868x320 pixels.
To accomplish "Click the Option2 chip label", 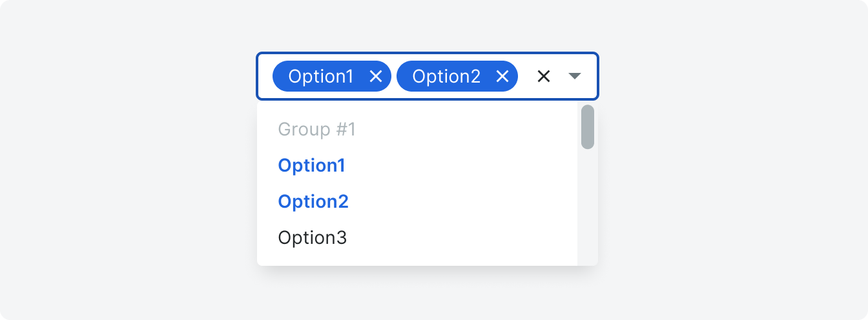I will pos(446,77).
